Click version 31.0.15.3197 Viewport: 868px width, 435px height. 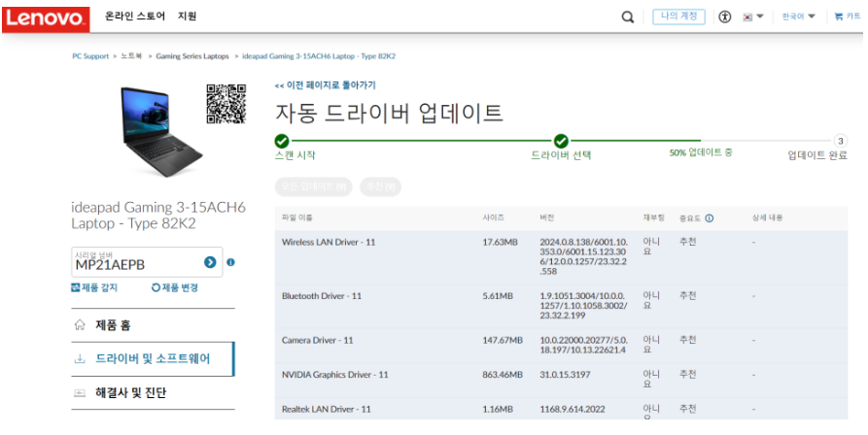(565, 375)
